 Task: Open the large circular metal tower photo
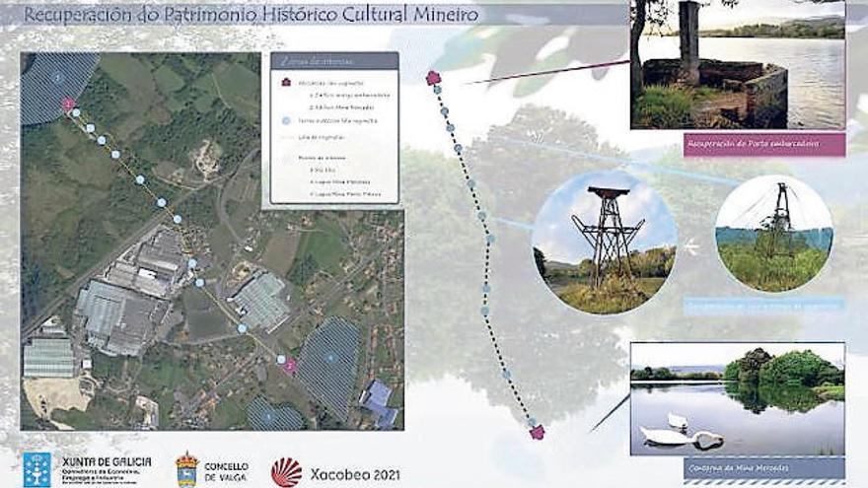point(605,244)
